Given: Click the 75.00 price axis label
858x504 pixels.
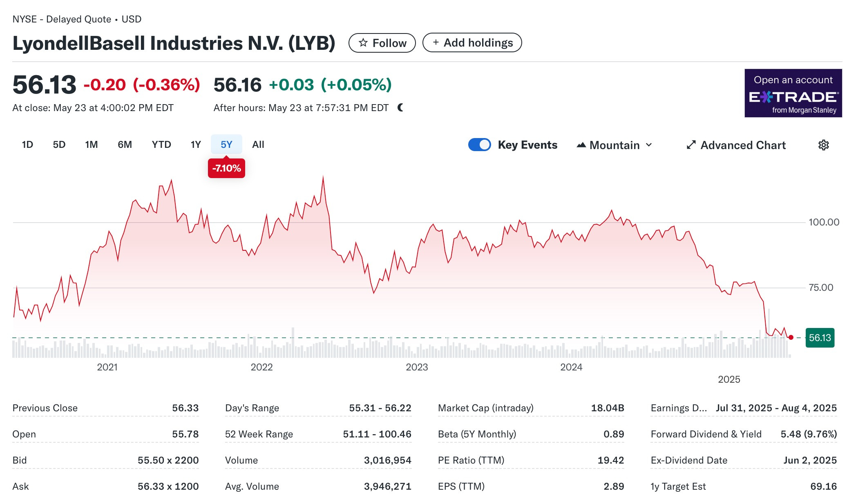Looking at the screenshot, I should (x=821, y=288).
